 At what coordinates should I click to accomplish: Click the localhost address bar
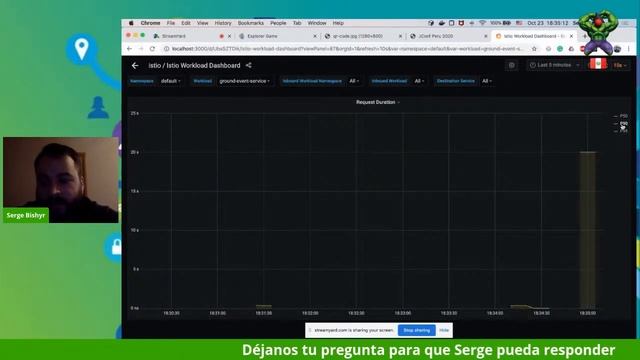347,49
